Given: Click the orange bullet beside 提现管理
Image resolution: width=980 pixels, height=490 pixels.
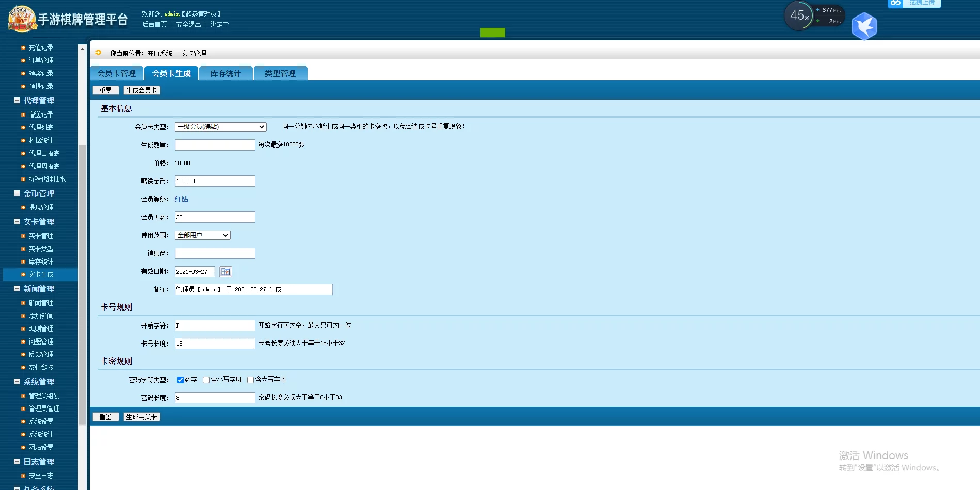Looking at the screenshot, I should tap(23, 207).
